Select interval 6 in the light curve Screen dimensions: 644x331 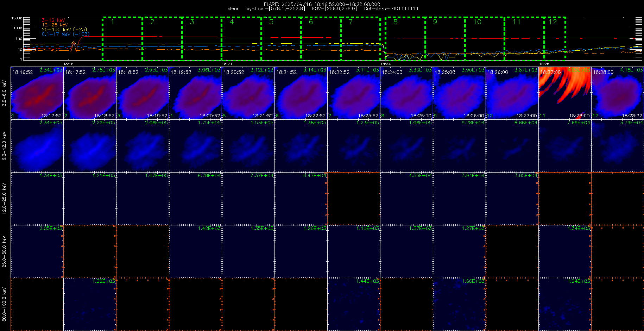[x=321, y=39]
